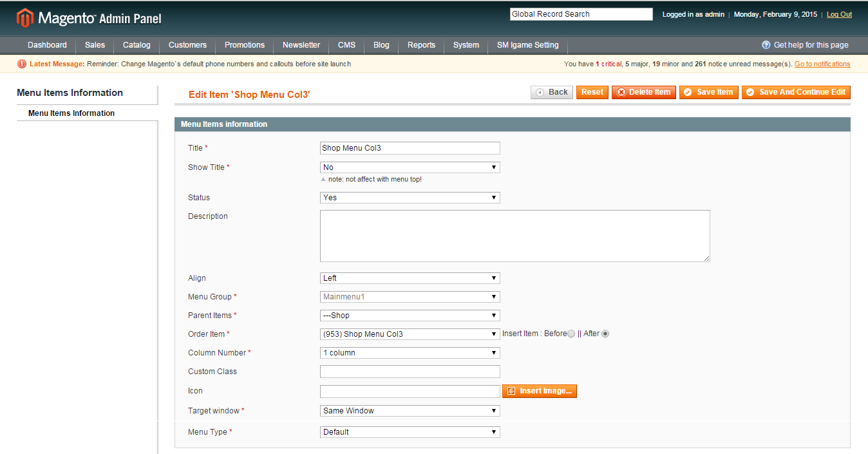The width and height of the screenshot is (868, 454).
Task: Select the Menu Items Information side tab
Action: coord(87,113)
